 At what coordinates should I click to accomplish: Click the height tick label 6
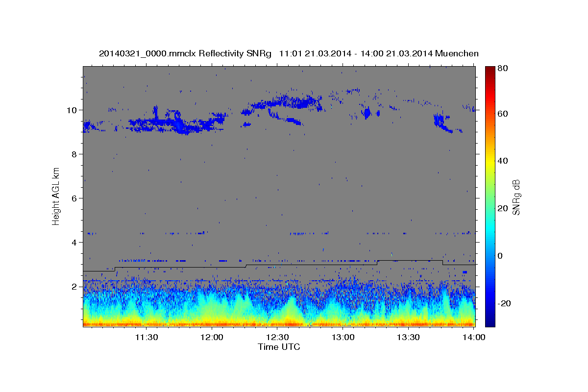click(75, 198)
